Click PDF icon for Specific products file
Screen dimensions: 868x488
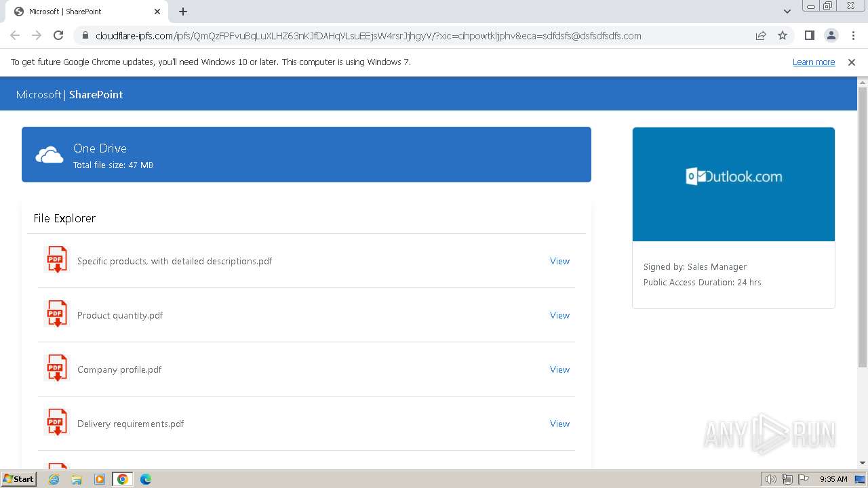[56, 260]
